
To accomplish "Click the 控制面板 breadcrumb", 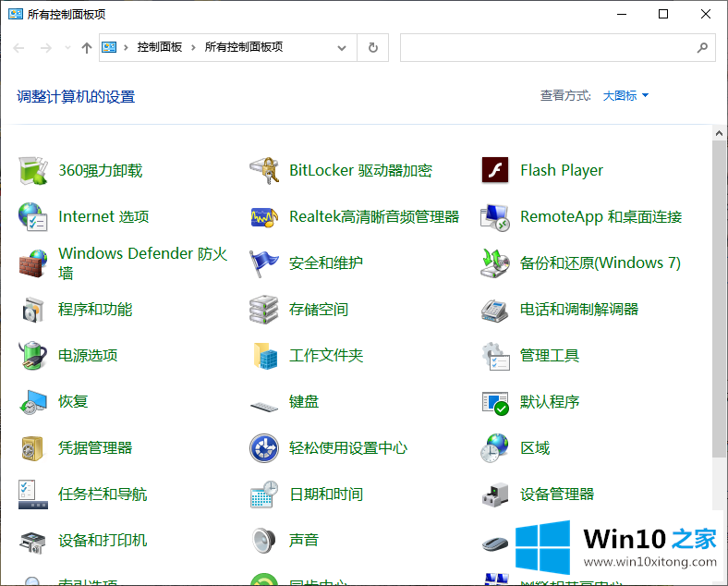I will [159, 47].
